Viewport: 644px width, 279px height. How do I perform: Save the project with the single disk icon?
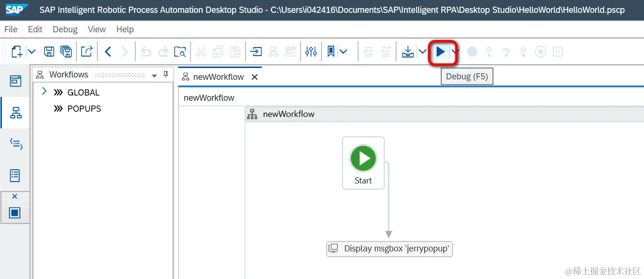click(x=49, y=51)
